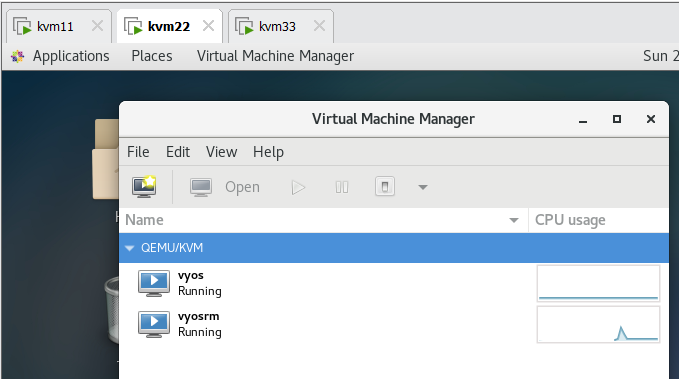Click the desktop folder icon
The height and width of the screenshot is (379, 679).
click(x=106, y=159)
